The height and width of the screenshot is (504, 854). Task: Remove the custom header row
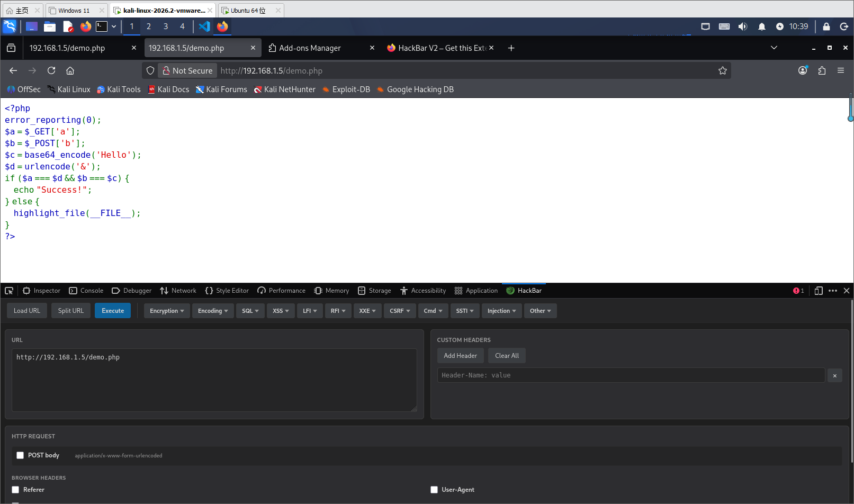tap(834, 375)
